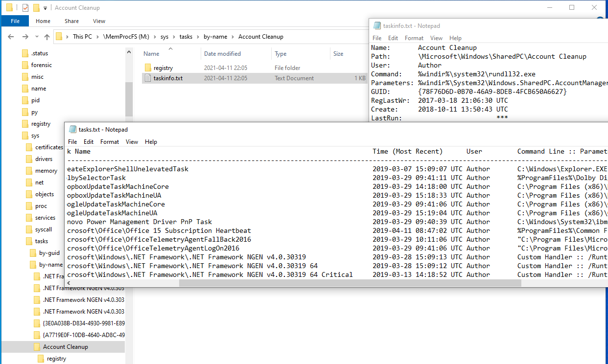Open Help menu in taskinfo.txt Notepad
The height and width of the screenshot is (364, 608).
point(455,38)
